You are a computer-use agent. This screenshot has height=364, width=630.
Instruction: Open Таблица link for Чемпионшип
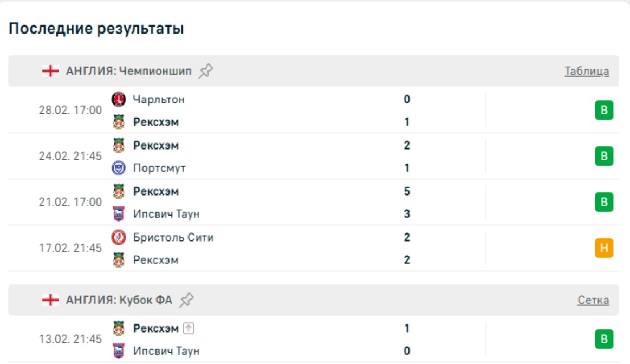[x=587, y=71]
